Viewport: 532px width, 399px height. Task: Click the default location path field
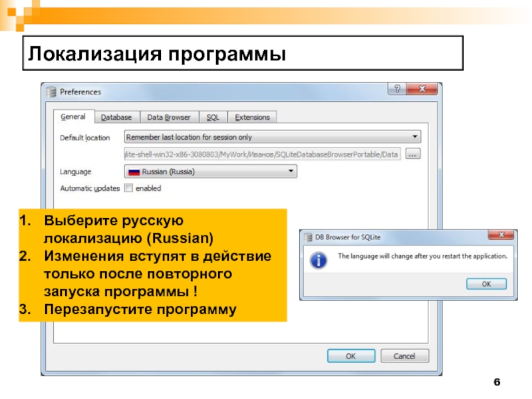point(262,154)
